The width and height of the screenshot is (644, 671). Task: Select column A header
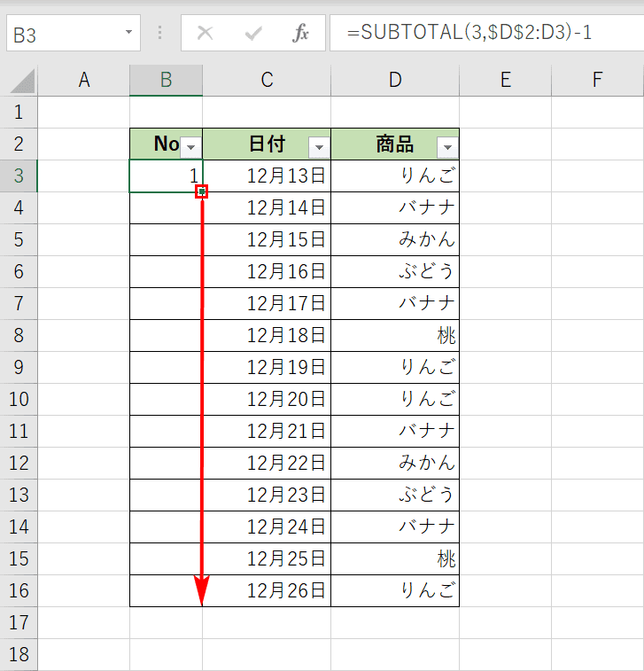tap(84, 80)
